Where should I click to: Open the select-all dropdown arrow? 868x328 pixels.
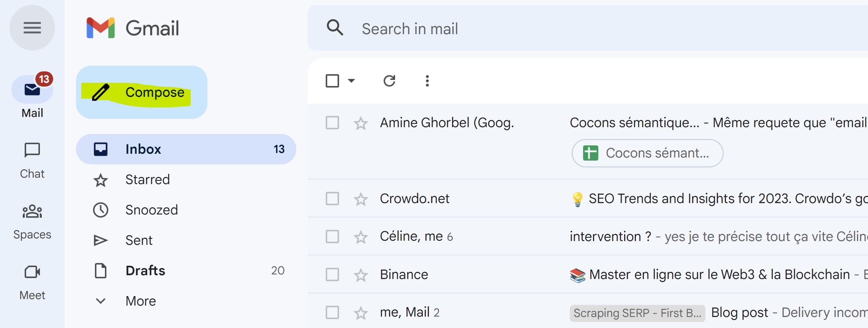(x=351, y=81)
